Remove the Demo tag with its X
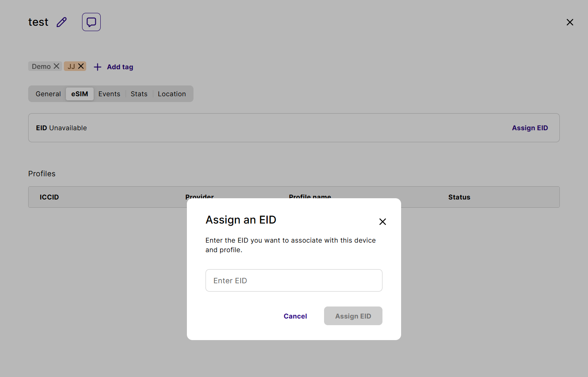This screenshot has width=588, height=377. coord(56,66)
